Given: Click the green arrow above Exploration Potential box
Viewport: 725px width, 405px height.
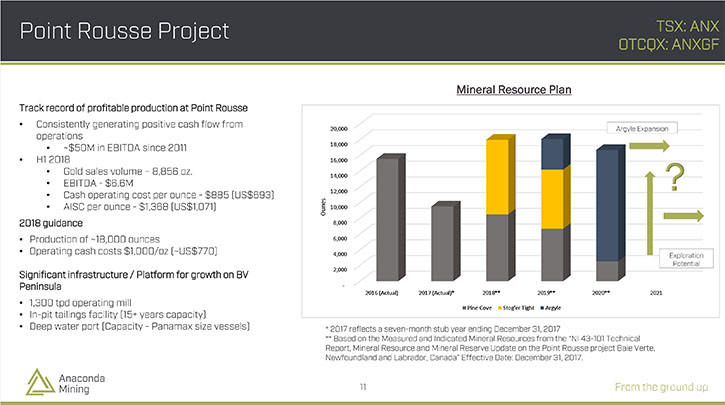Looking at the screenshot, I should point(683,216).
